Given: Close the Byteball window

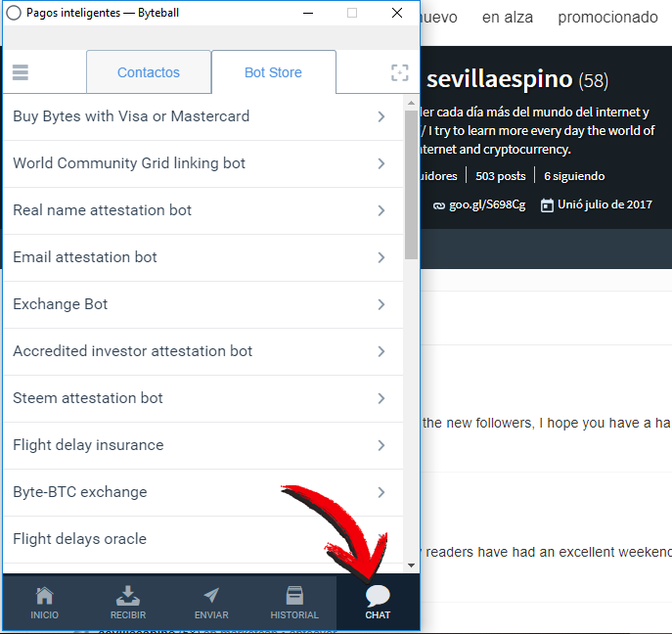Looking at the screenshot, I should coord(397,13).
